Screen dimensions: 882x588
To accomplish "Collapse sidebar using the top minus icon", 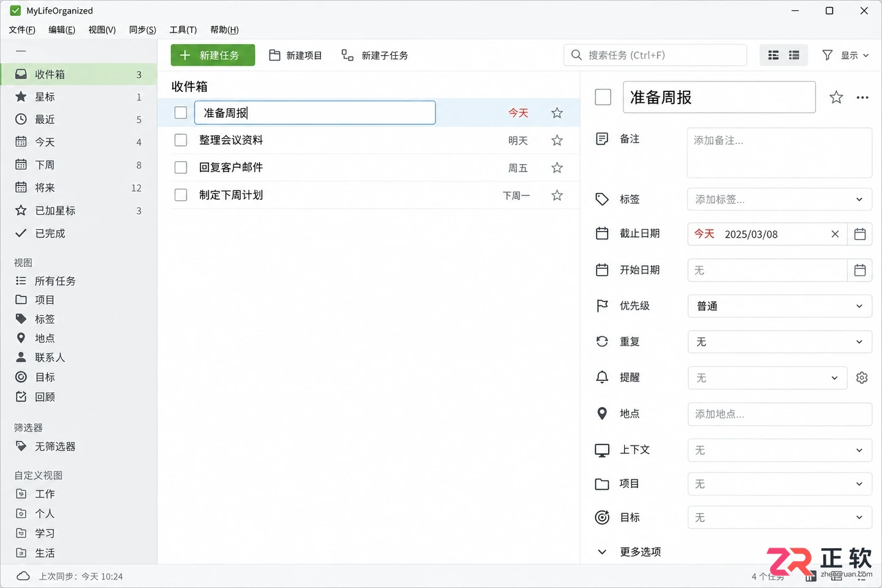I will tap(21, 51).
